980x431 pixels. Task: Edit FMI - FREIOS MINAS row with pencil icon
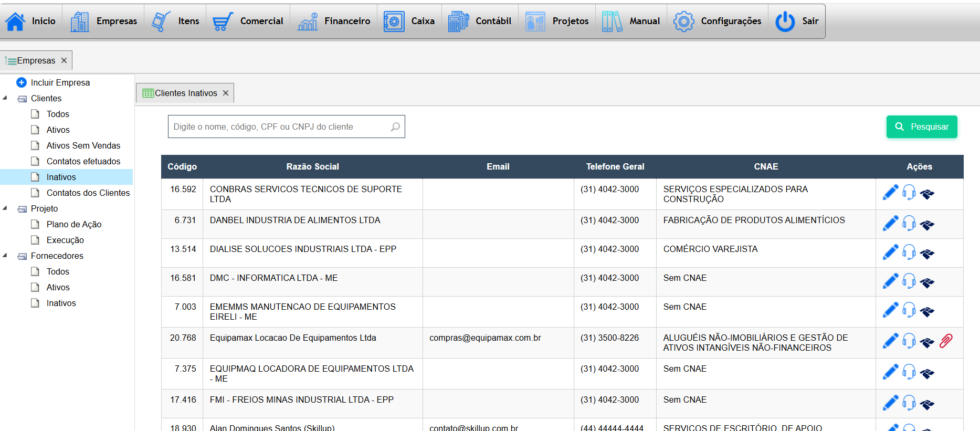[x=891, y=403]
